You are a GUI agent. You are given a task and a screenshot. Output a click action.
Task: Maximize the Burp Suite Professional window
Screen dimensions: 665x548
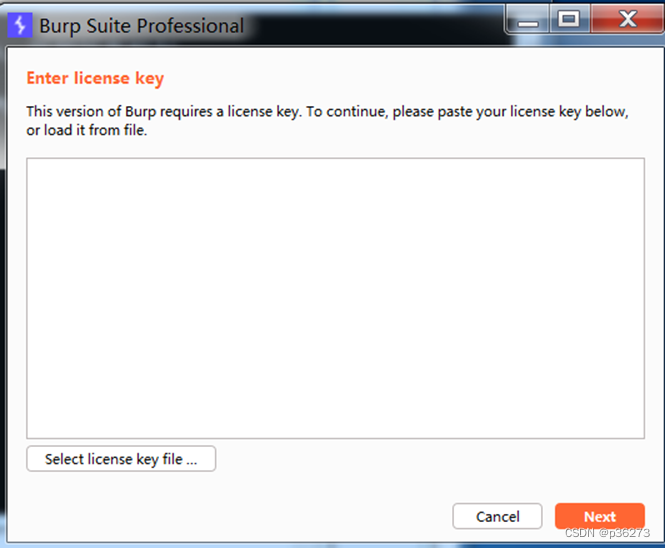(570, 19)
